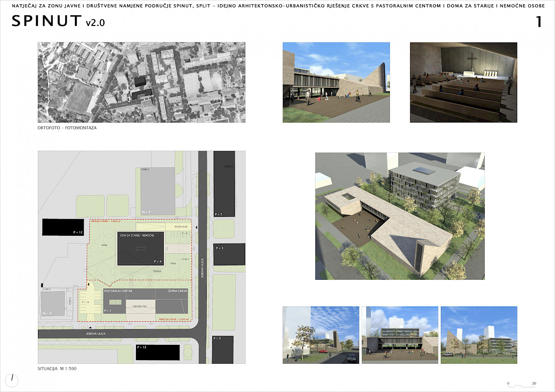Click the graphic scale bar marked 0–20
The width and height of the screenshot is (555, 392).
522,385
